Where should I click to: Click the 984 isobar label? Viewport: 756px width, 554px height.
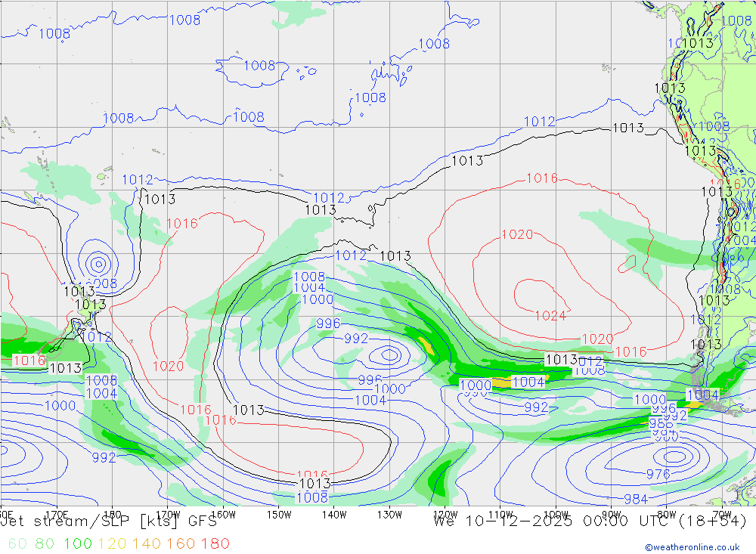(x=636, y=499)
